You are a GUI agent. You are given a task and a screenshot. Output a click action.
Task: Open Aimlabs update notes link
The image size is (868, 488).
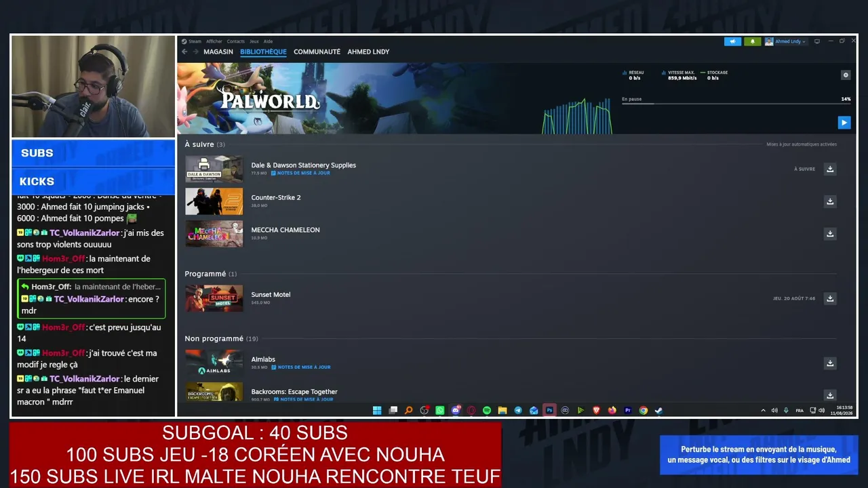[301, 367]
